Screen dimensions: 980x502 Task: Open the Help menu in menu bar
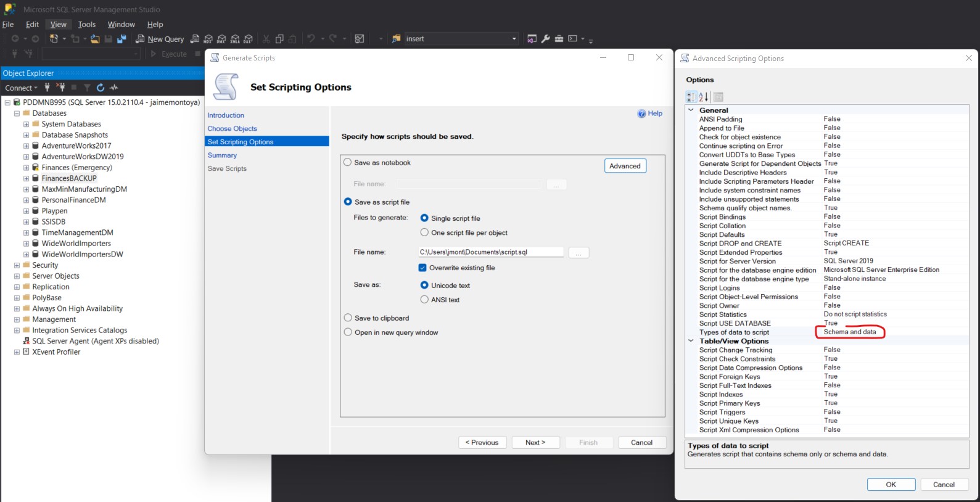pyautogui.click(x=155, y=25)
